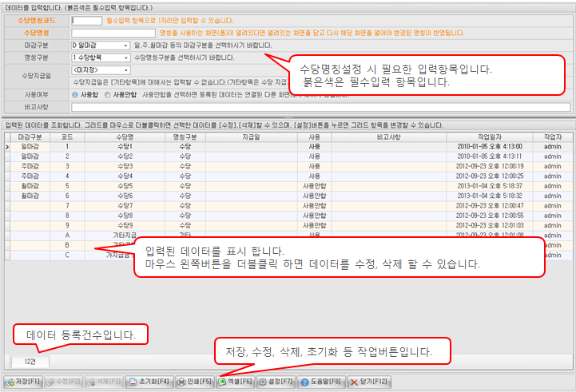Viewport: 576px width, 392px height.
Task: Sort by the 명칭구분 column header
Action: 185,137
